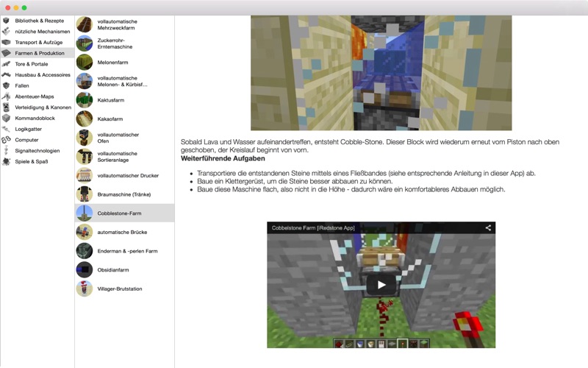Click the nützliche Mechanismen category icon
This screenshot has width=588, height=368.
[x=6, y=32]
